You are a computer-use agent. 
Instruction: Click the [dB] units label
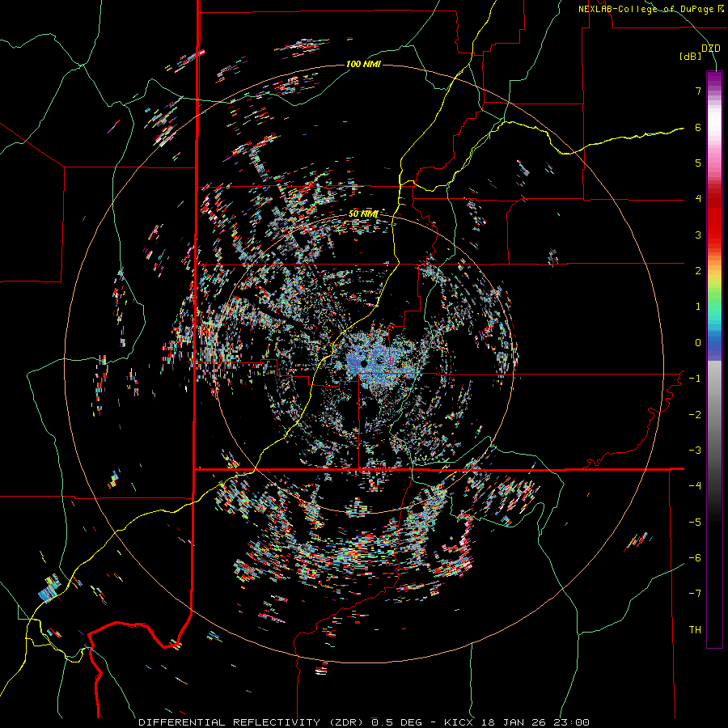[x=690, y=57]
